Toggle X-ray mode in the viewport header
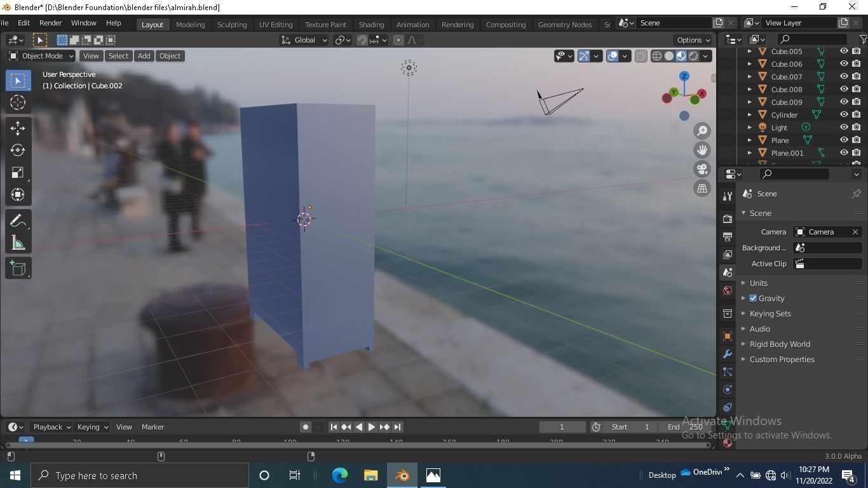 click(x=641, y=56)
